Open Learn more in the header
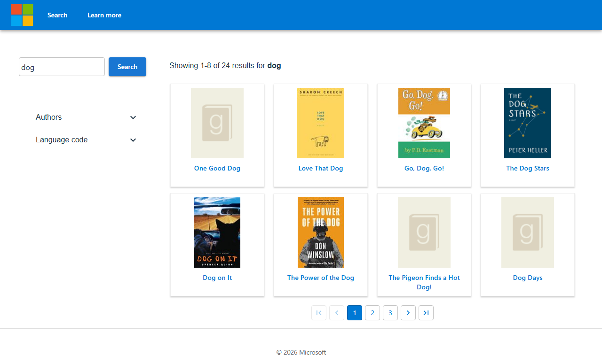Viewport: 602px width, 364px height. [104, 15]
